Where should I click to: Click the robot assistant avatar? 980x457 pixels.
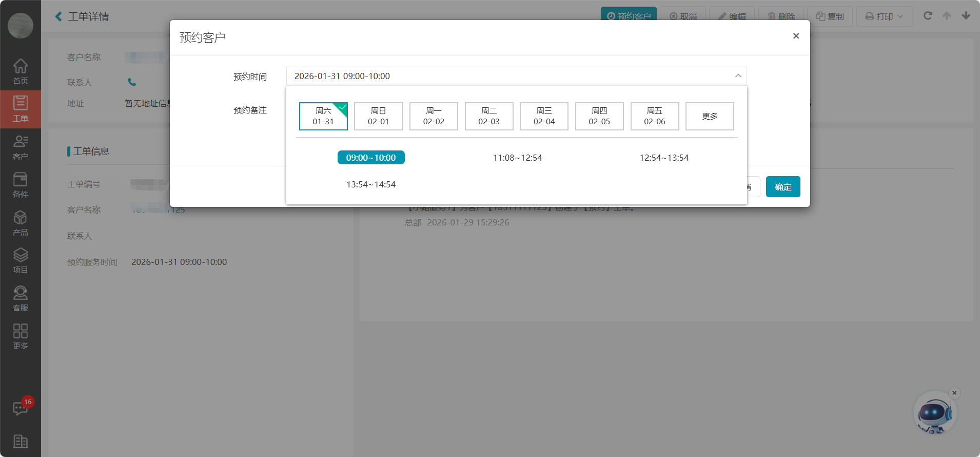coord(934,414)
